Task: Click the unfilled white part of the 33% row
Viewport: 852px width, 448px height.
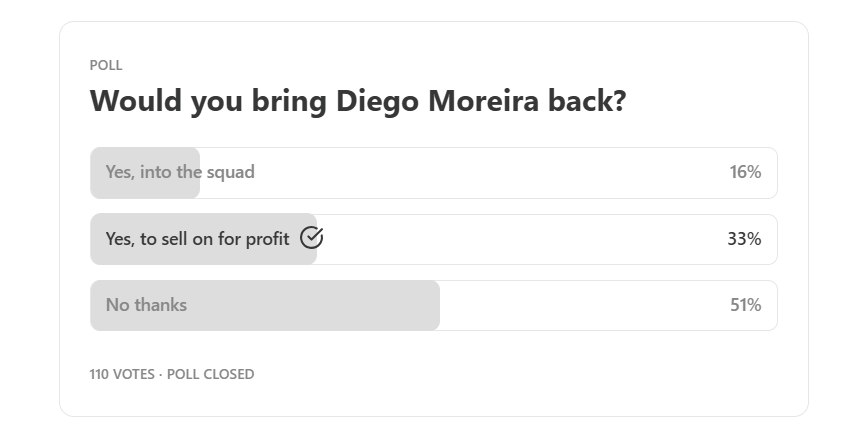Action: (x=520, y=239)
